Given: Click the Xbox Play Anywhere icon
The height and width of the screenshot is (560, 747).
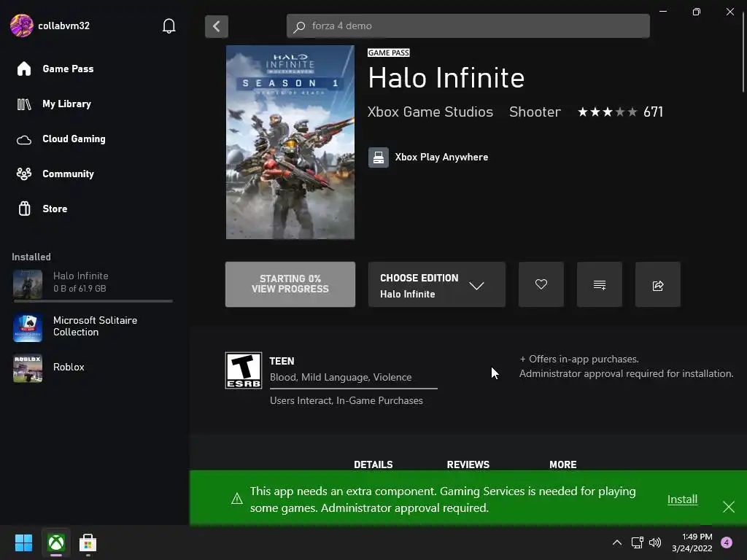Looking at the screenshot, I should [379, 157].
